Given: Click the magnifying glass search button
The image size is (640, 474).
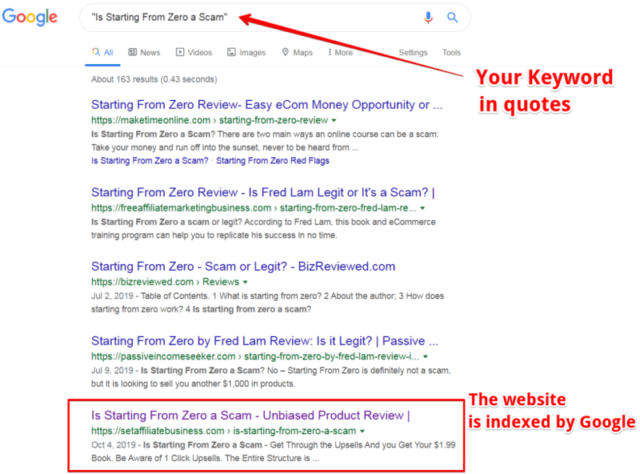Looking at the screenshot, I should point(452,17).
